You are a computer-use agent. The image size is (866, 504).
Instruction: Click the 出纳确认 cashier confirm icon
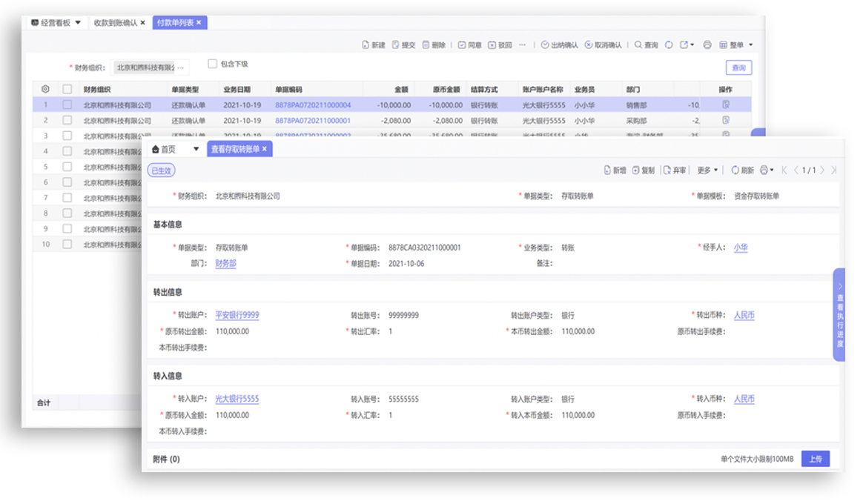coord(544,44)
